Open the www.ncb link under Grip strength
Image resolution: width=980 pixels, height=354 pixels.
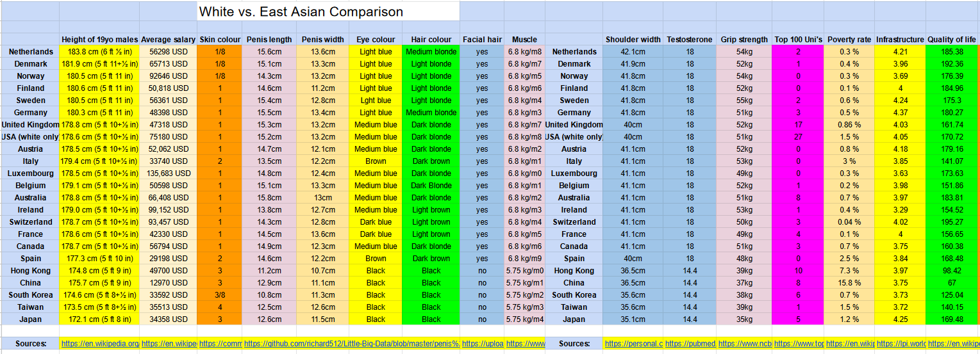click(744, 344)
